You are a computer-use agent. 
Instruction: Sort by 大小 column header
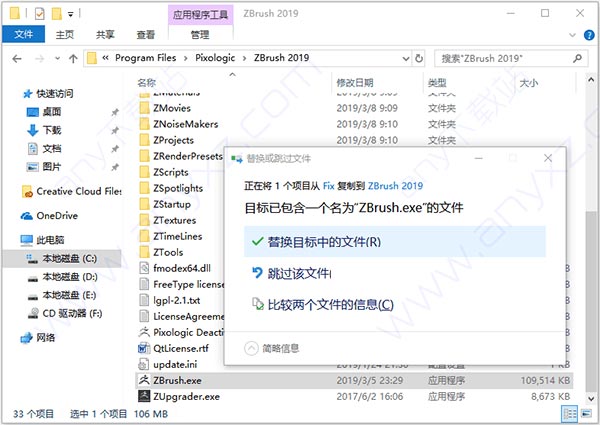529,83
